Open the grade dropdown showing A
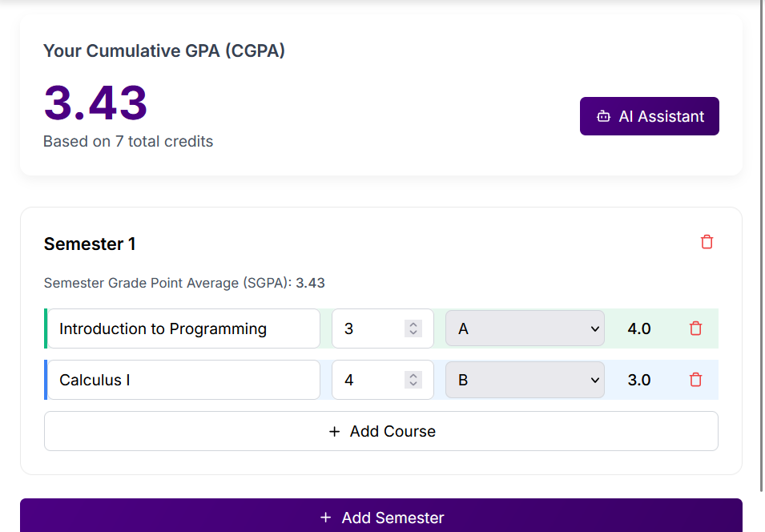 point(525,328)
